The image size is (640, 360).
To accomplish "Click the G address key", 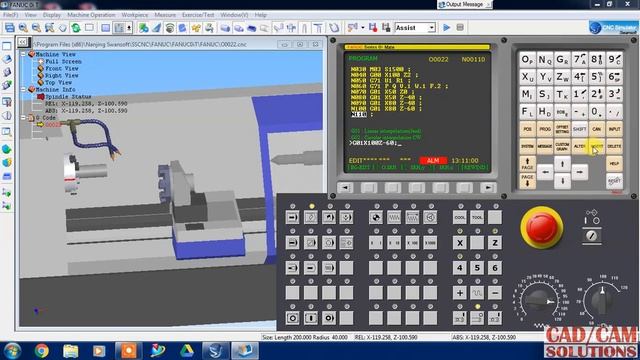I will [x=562, y=60].
